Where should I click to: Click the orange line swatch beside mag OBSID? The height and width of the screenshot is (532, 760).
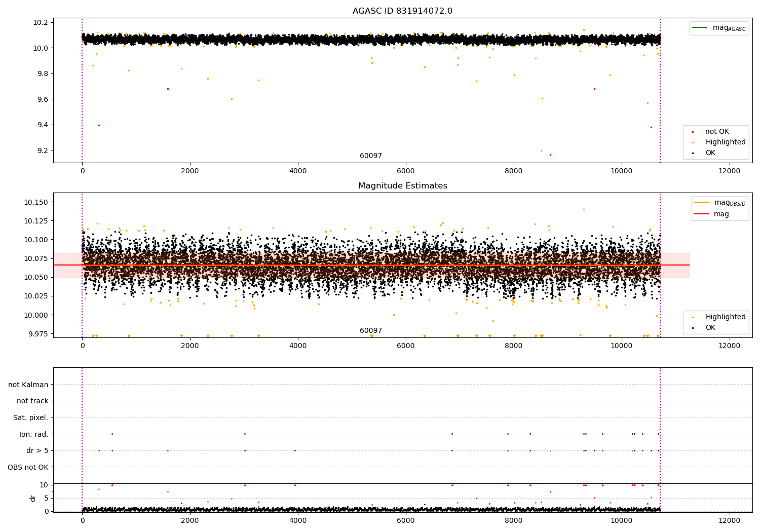pos(701,202)
